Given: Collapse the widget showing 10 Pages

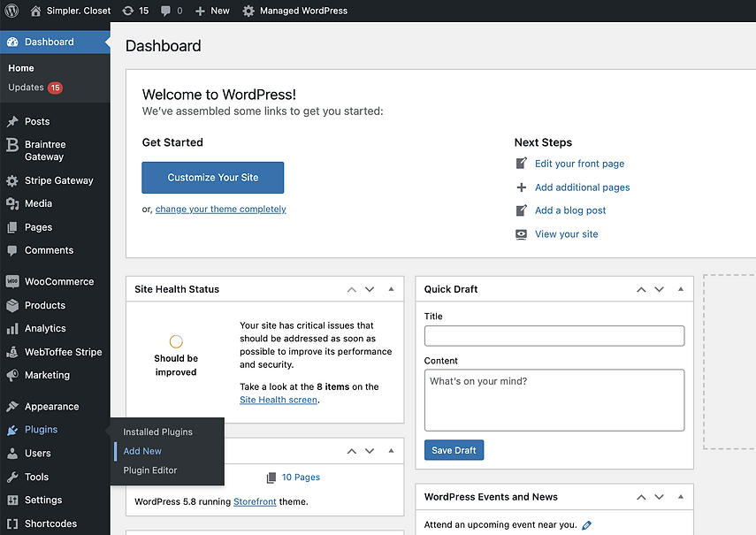Looking at the screenshot, I should 391,451.
